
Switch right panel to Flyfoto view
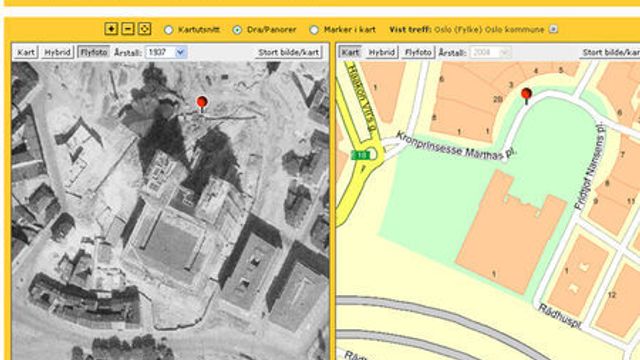tap(418, 52)
